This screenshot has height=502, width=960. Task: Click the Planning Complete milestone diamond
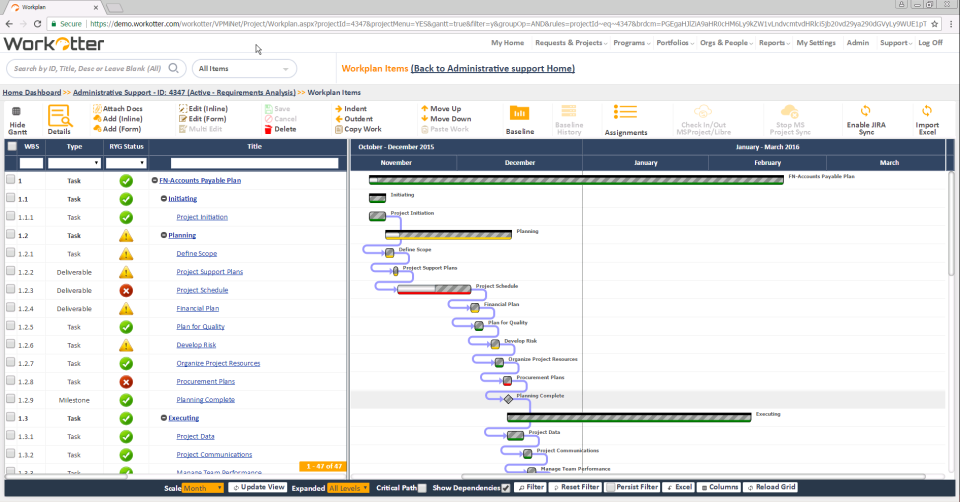(508, 399)
